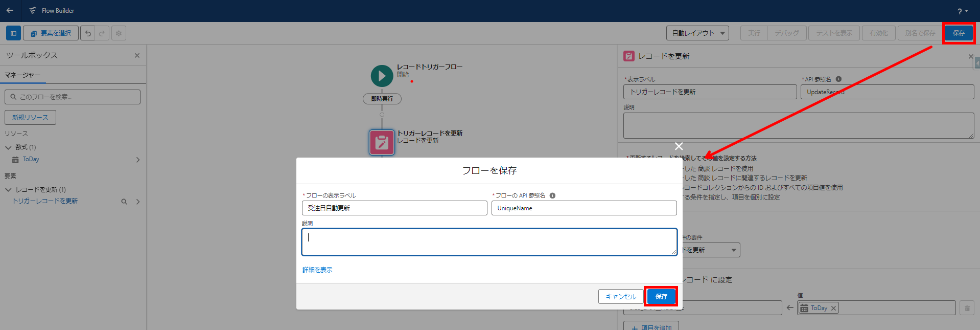980x330 pixels.
Task: Select the ToDay formula resource
Action: [31, 160]
